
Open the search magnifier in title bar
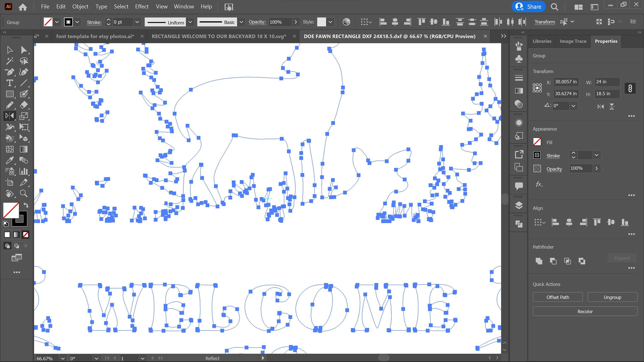[x=554, y=7]
